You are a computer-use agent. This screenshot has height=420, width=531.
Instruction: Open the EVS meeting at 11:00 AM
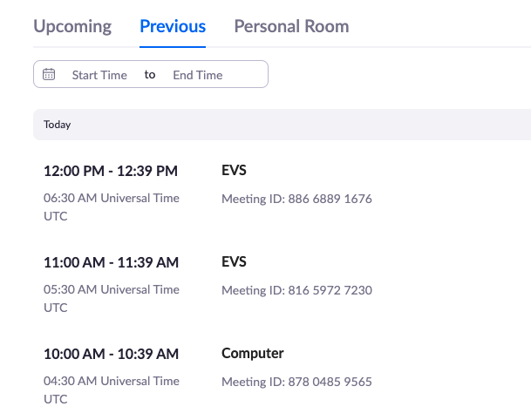coord(234,262)
